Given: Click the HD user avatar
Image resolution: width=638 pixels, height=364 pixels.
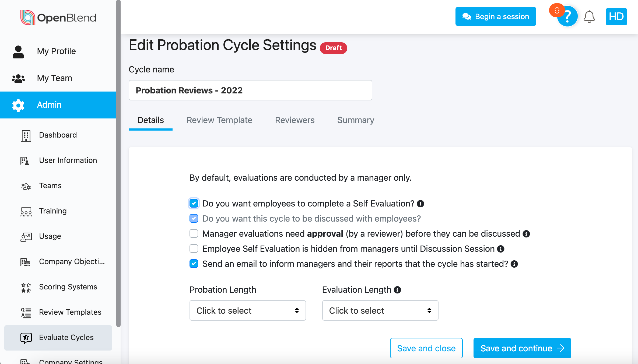Looking at the screenshot, I should (x=616, y=17).
